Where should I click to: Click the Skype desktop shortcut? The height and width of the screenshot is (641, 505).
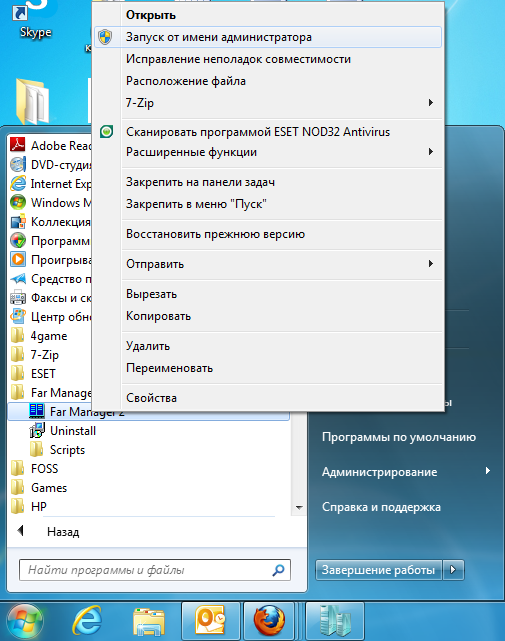tap(36, 20)
